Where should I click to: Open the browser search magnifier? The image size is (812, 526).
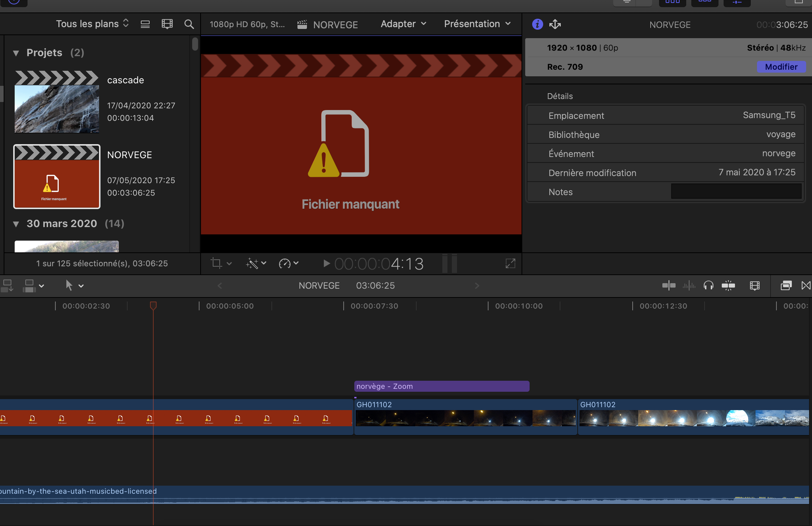click(x=189, y=24)
